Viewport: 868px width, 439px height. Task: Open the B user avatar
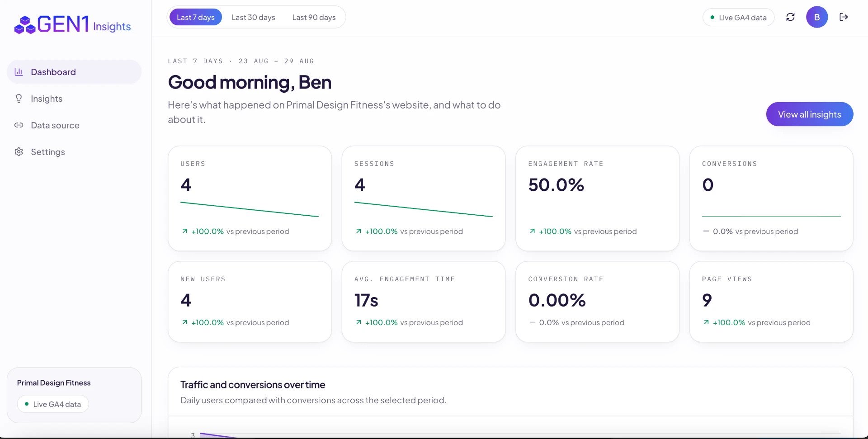click(x=817, y=17)
